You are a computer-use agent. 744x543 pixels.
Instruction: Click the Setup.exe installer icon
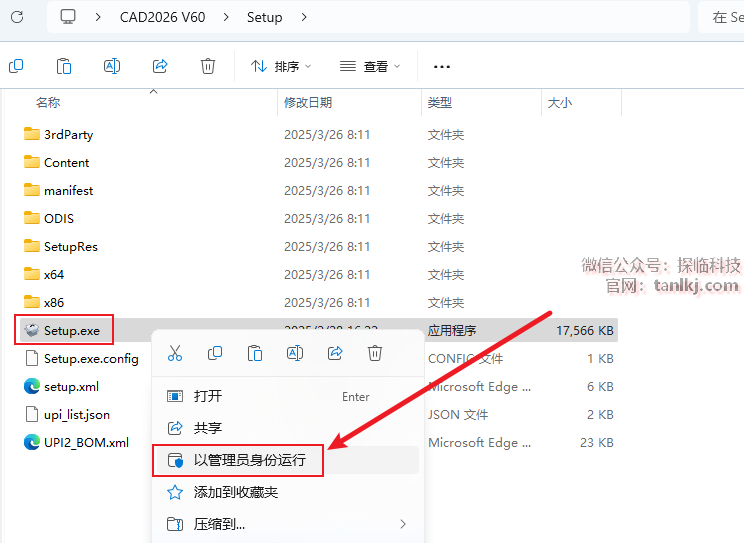click(x=32, y=330)
